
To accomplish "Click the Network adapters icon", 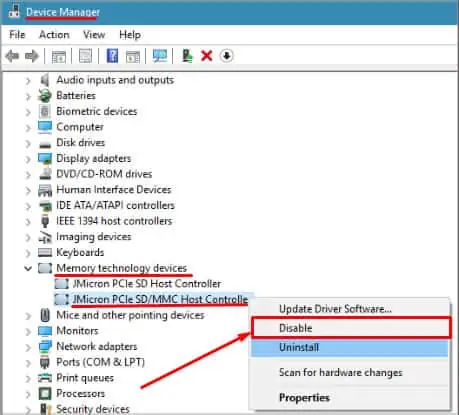I will (x=45, y=347).
